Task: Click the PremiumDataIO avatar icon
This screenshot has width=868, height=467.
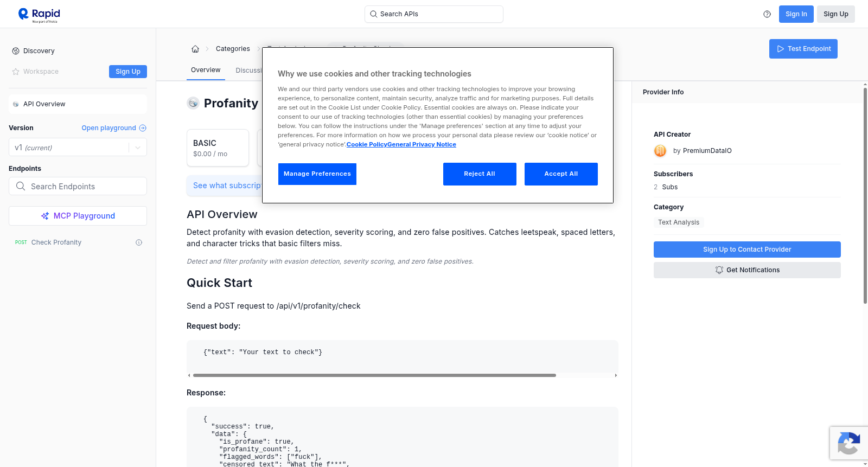Action: pyautogui.click(x=660, y=151)
